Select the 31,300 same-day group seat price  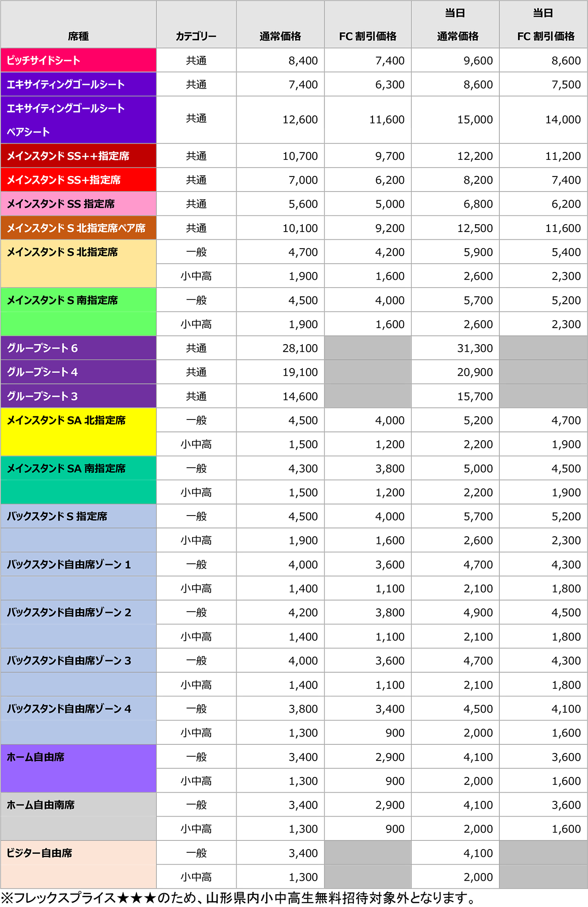(x=475, y=348)
